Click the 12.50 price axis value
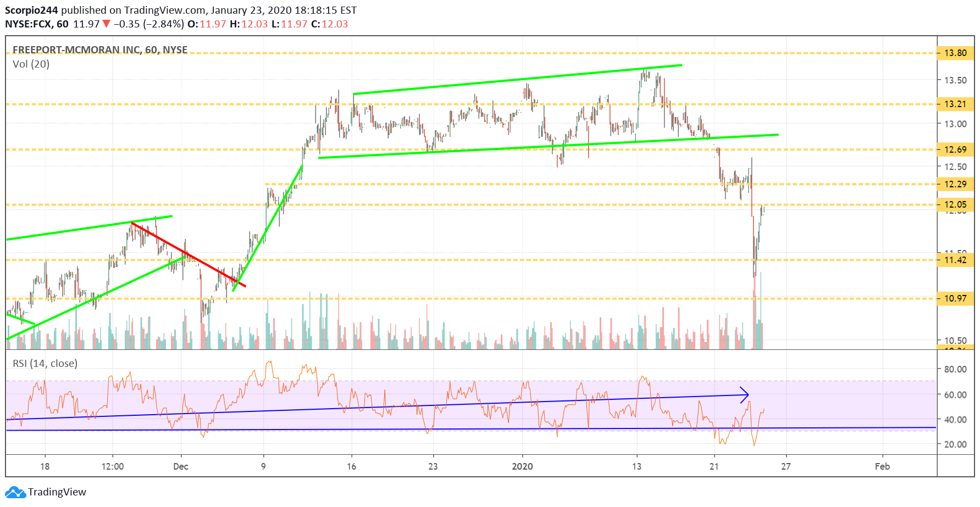980x507 pixels. pos(955,167)
